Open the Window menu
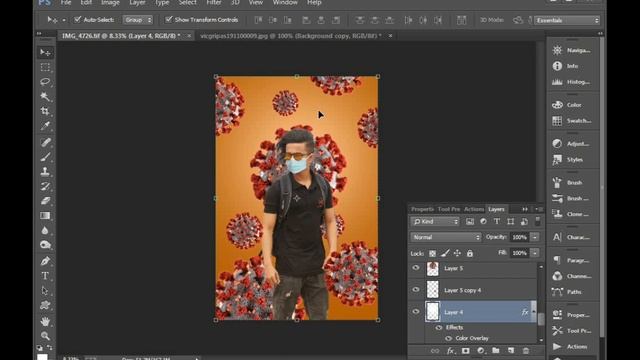The height and width of the screenshot is (360, 640). pos(285,3)
